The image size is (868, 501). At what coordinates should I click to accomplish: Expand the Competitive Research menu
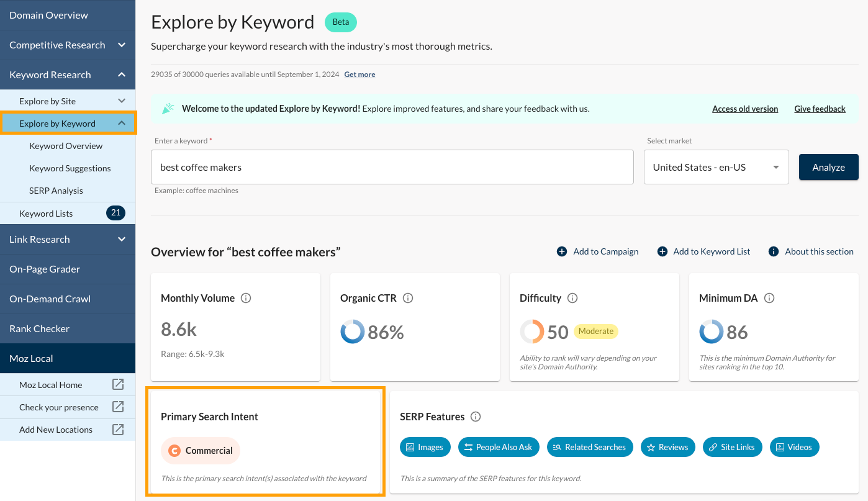[x=122, y=45]
